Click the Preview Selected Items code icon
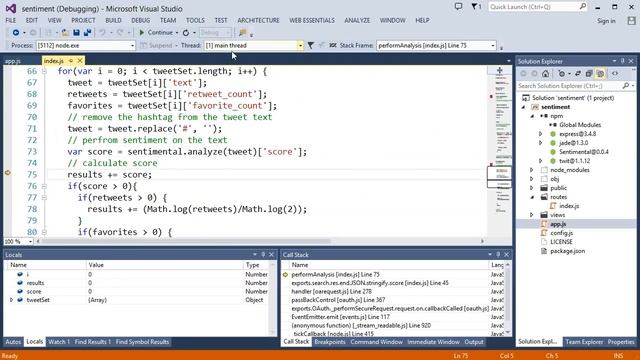The image size is (640, 360). coord(615,74)
